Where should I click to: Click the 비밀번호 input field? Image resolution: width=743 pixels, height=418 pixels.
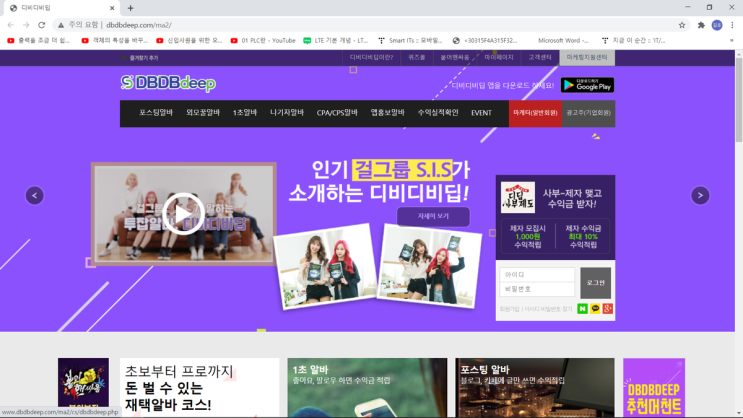pos(537,289)
